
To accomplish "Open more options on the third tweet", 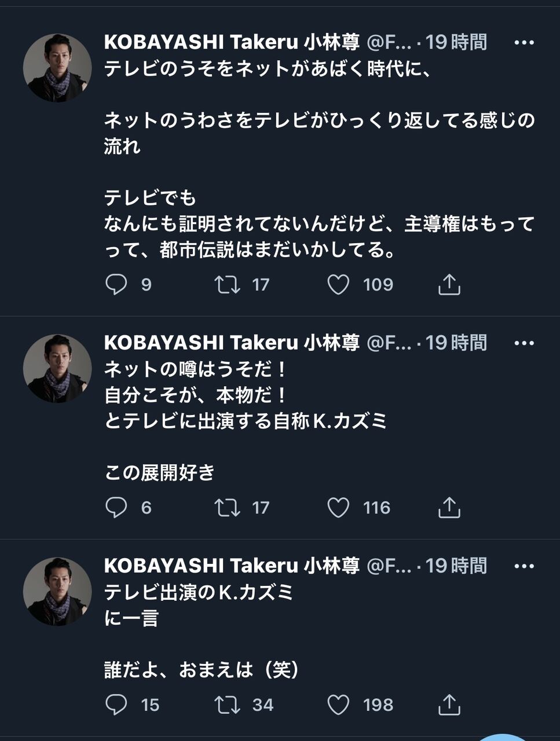I will 524,566.
